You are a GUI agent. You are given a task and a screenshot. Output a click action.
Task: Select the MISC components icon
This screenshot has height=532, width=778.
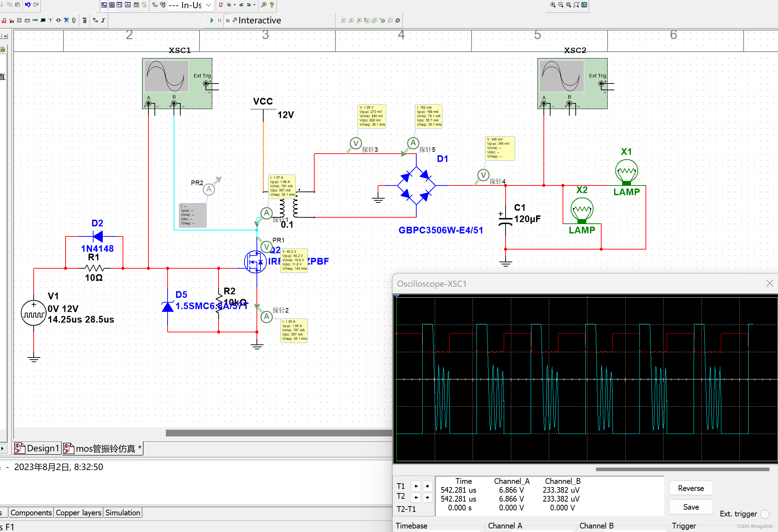pyautogui.click(x=35, y=21)
